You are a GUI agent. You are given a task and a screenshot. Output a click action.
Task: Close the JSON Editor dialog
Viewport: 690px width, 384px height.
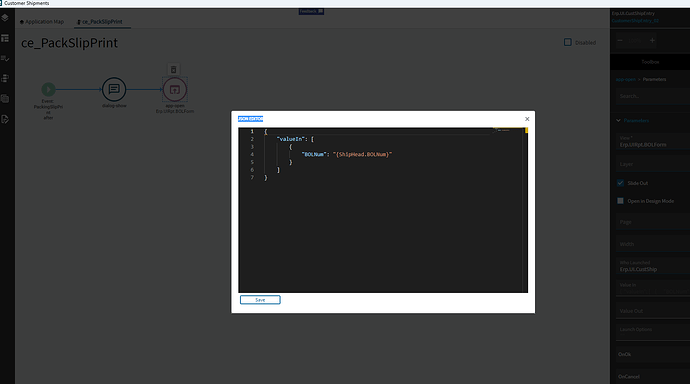(x=527, y=119)
